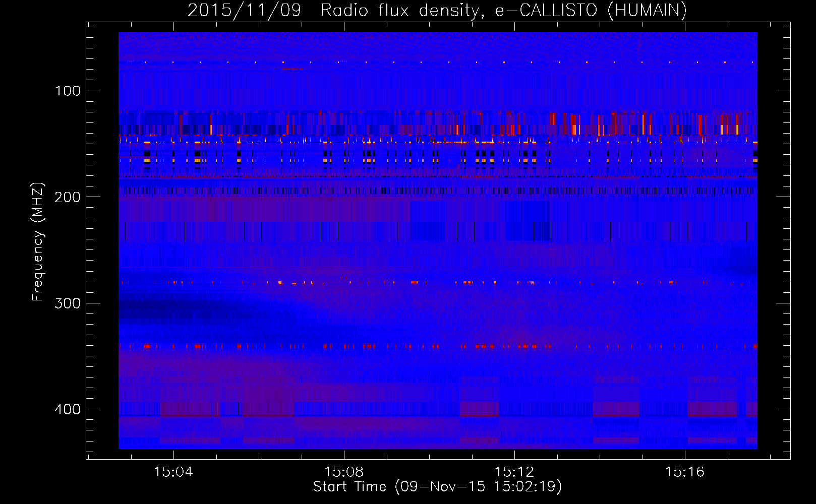This screenshot has width=816, height=504.
Task: Click the plot title "Radio flux density, e-CALLISTO (HUMAIN)"
Action: pyautogui.click(x=503, y=10)
